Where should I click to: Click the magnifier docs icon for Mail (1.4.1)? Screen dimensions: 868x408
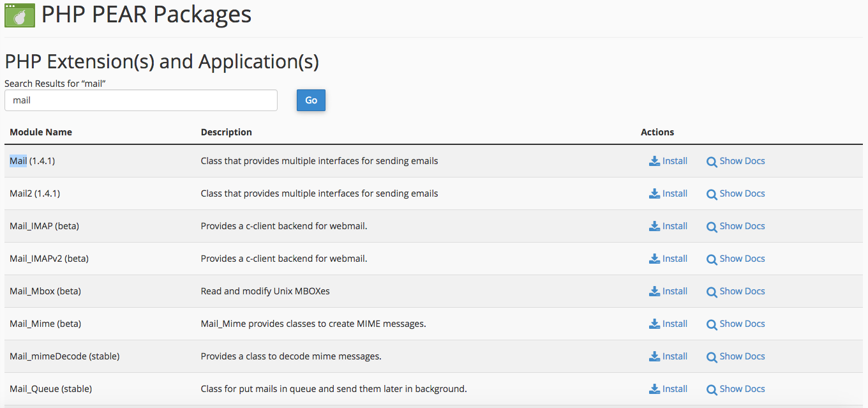712,162
